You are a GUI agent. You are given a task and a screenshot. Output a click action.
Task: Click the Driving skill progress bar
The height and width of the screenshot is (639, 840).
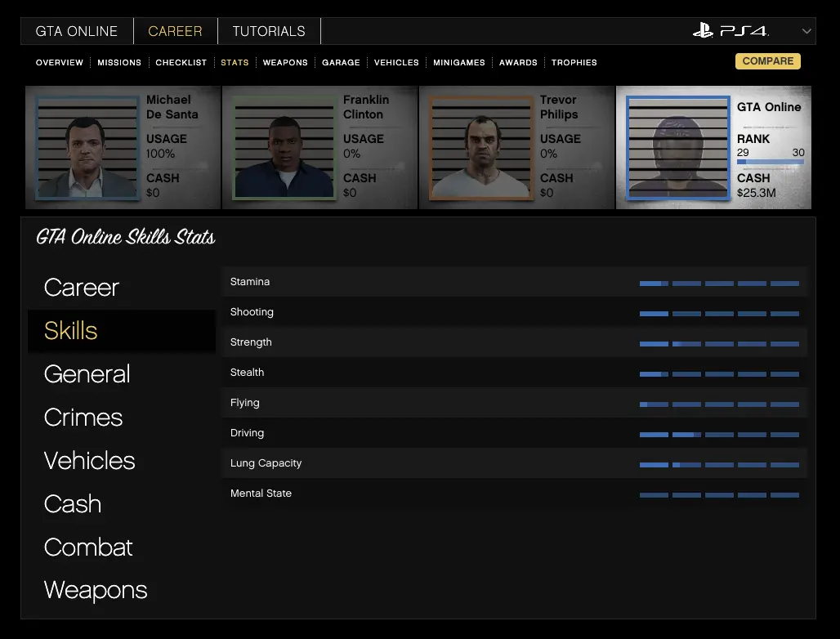[719, 434]
